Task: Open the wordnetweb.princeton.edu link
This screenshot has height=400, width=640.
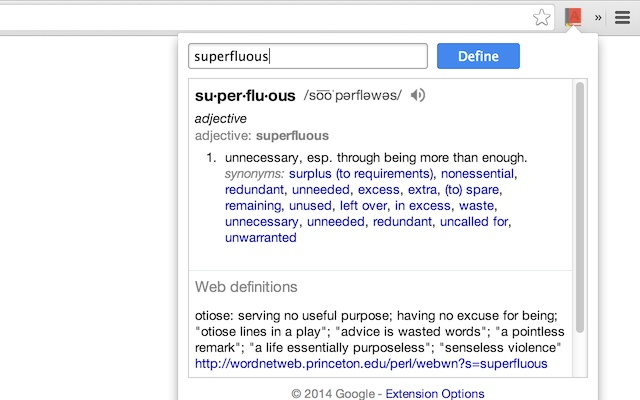Action: [x=371, y=363]
